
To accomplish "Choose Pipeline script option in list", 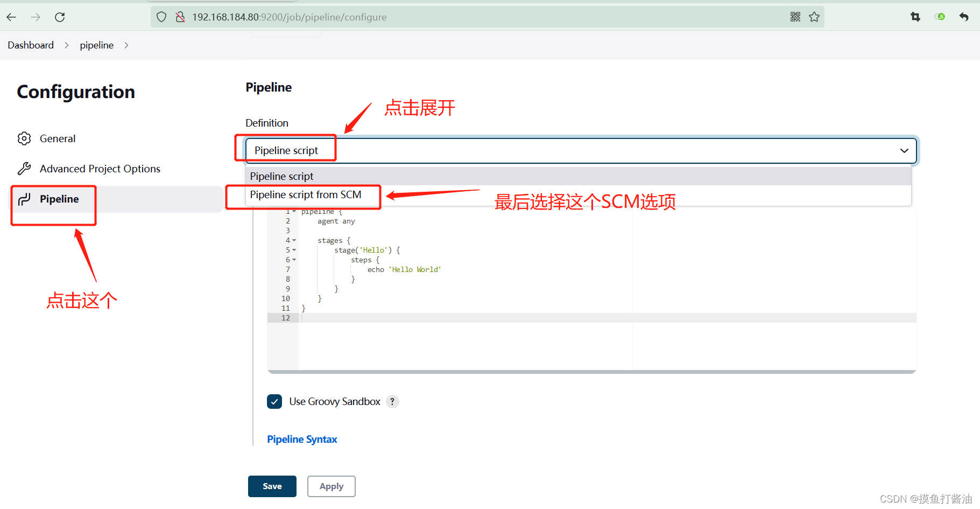I will (578, 176).
